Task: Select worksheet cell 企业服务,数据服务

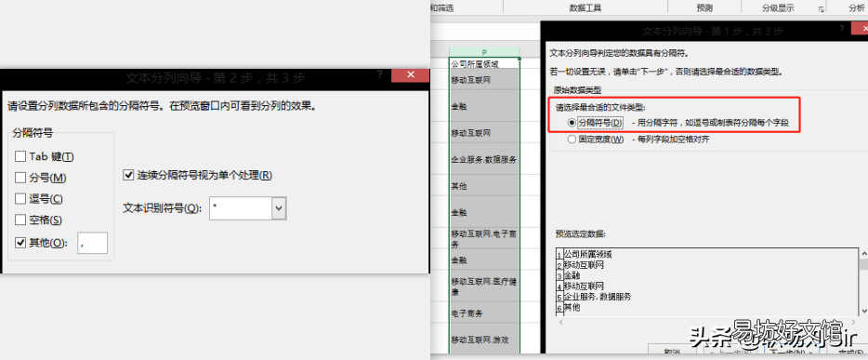Action: [484, 160]
